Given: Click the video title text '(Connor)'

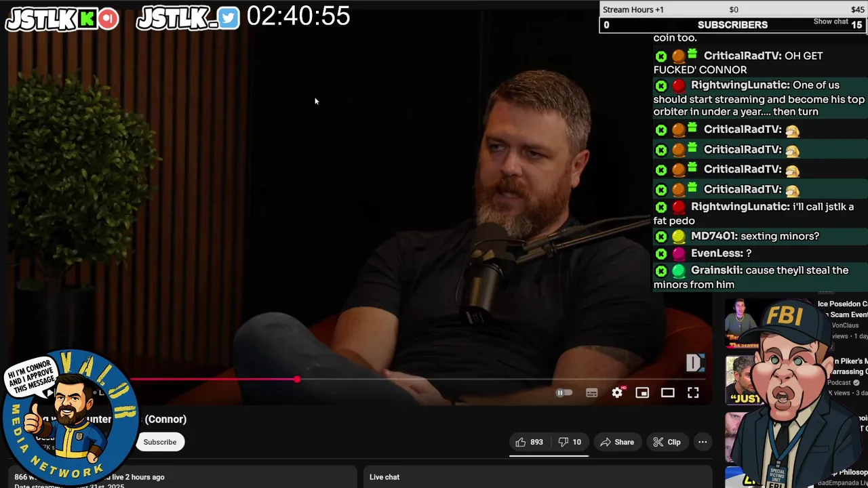Looking at the screenshot, I should click(165, 419).
